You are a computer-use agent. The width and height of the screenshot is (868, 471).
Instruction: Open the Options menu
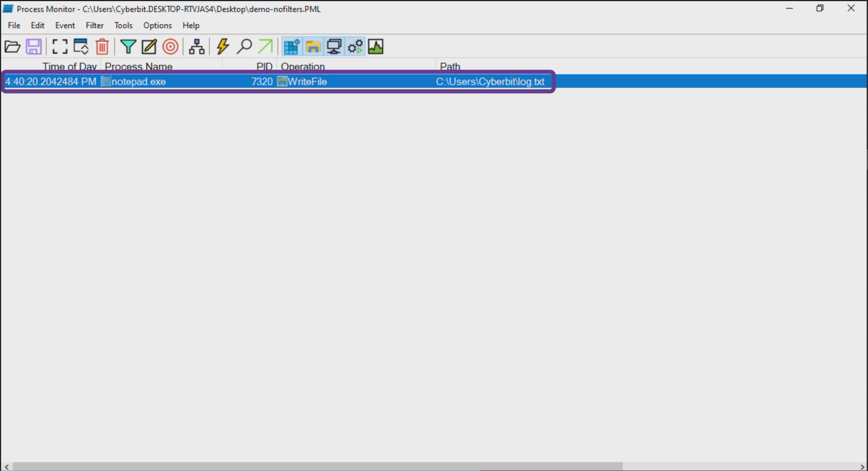pyautogui.click(x=157, y=25)
